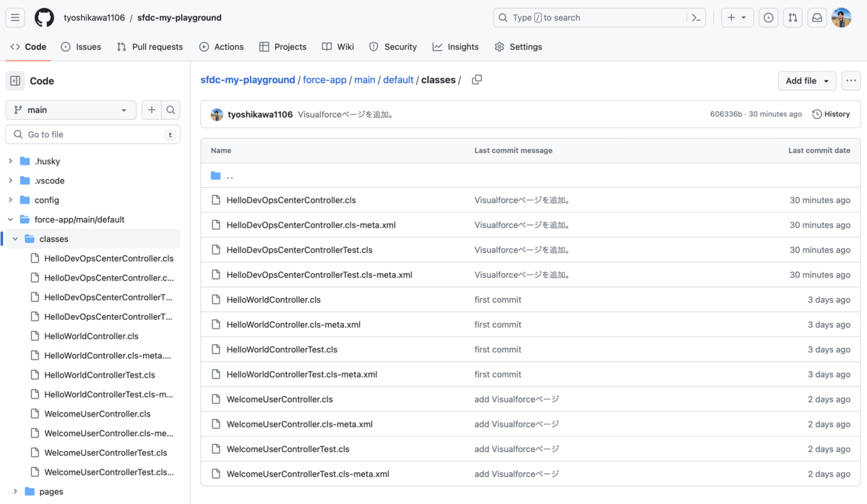The image size is (867, 504).
Task: Create a new item with the plus icon
Action: tap(733, 17)
